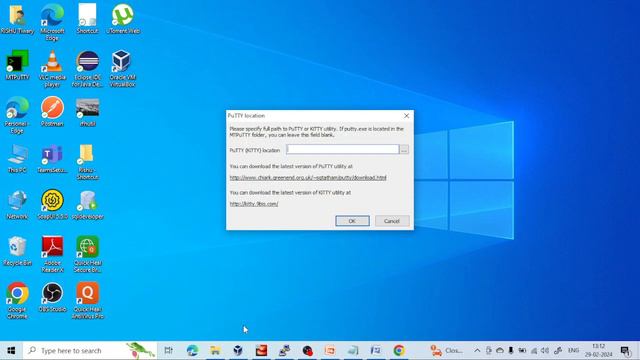Cancel the PuTTY location dialog

tap(392, 221)
